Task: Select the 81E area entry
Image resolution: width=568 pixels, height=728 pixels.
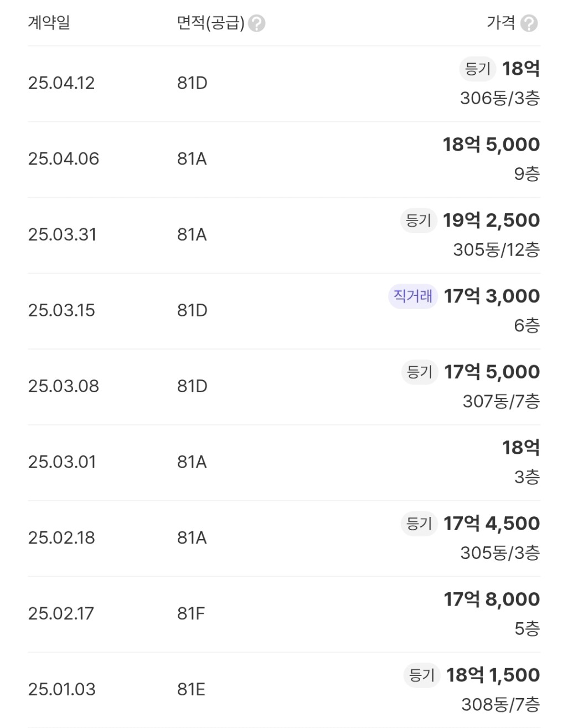Action: click(191, 690)
